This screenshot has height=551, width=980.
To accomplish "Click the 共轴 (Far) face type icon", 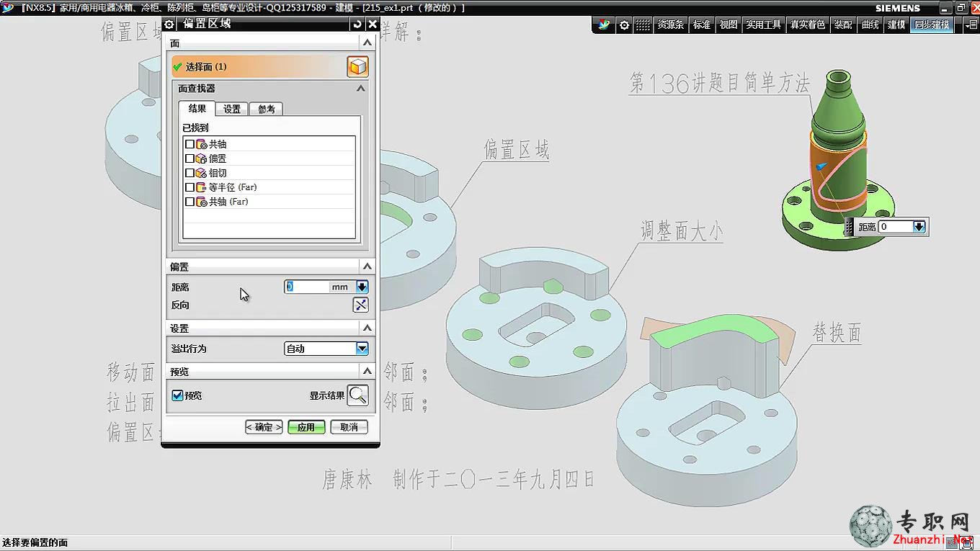I will [202, 202].
